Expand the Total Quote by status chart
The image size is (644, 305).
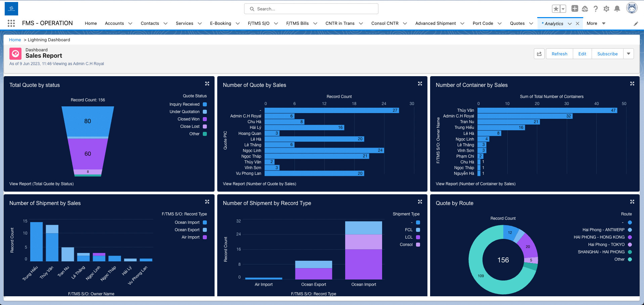[x=207, y=84]
